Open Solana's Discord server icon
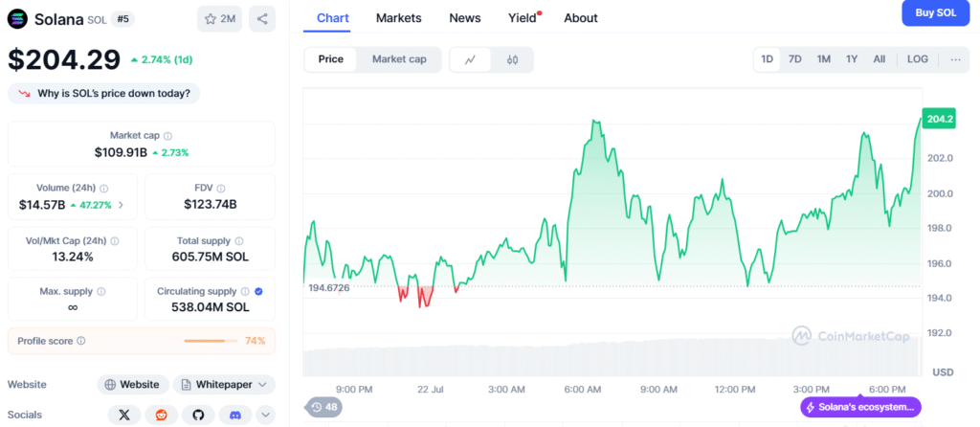 [234, 415]
